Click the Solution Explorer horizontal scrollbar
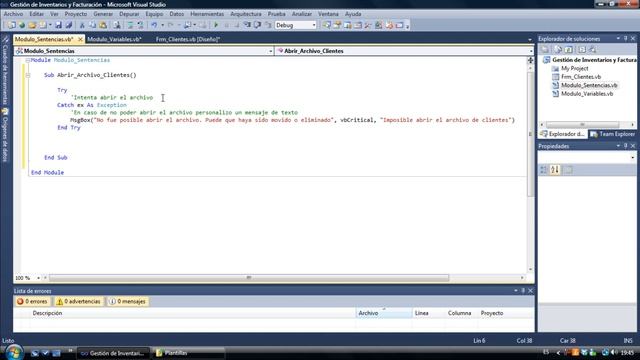 pos(582,125)
